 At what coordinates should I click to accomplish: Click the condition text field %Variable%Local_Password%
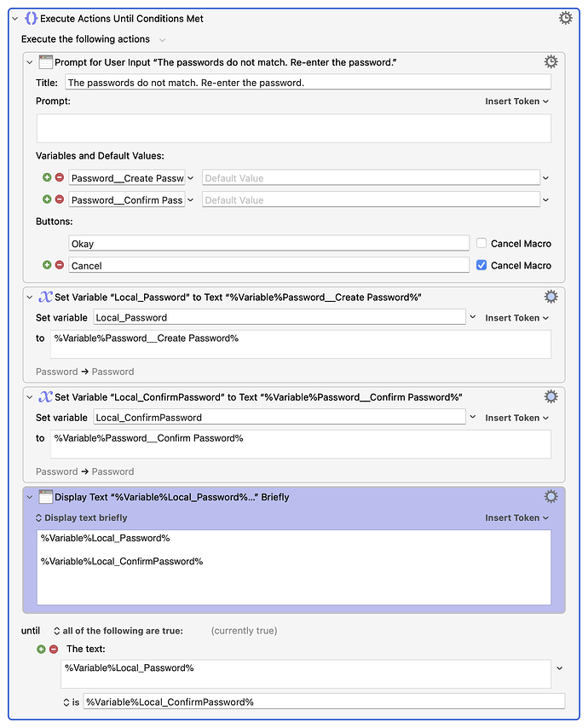pos(306,673)
